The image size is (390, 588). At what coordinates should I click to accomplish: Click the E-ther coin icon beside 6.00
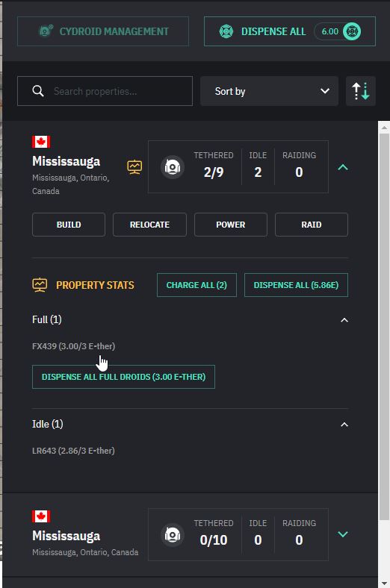pos(352,31)
